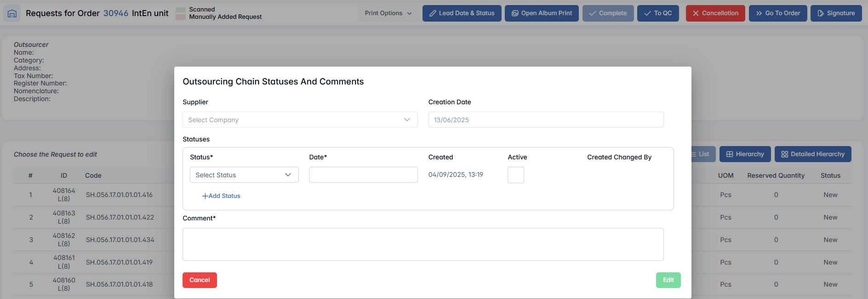Viewport: 868px width, 299px height.
Task: Click the Signature icon
Action: [820, 13]
